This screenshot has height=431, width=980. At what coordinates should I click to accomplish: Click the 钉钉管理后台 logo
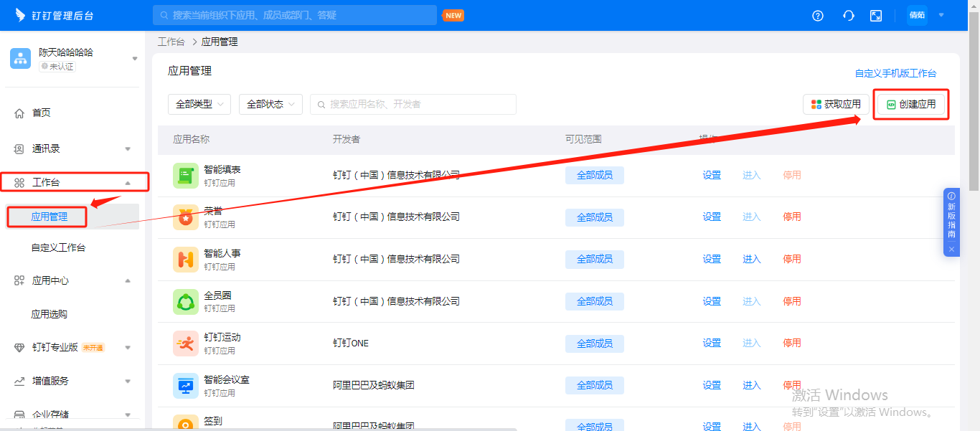point(54,15)
